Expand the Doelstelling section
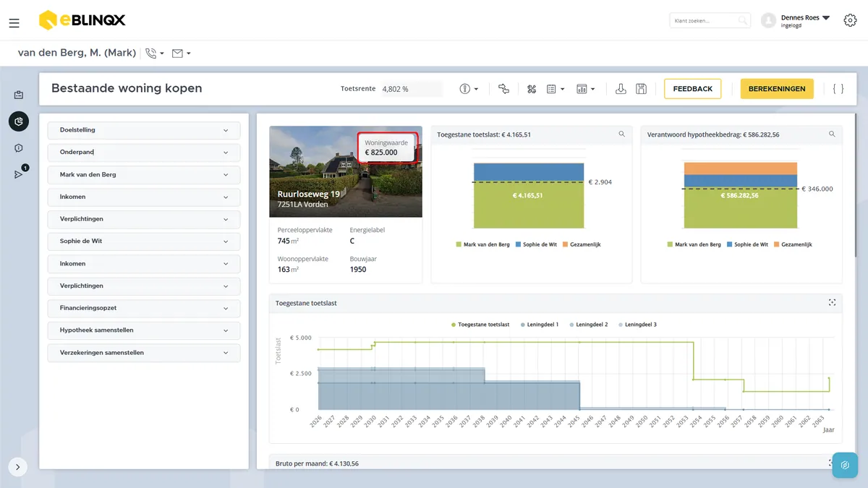The image size is (868, 488). pyautogui.click(x=144, y=130)
